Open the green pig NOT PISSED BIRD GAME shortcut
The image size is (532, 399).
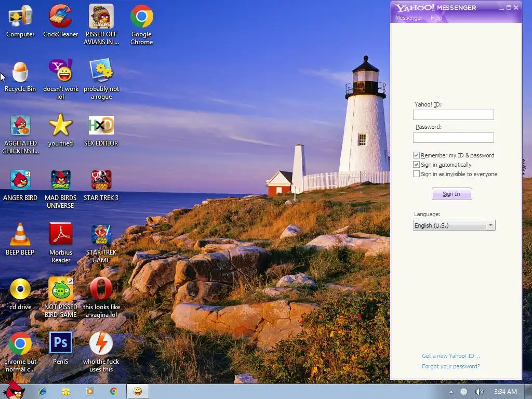[60, 298]
